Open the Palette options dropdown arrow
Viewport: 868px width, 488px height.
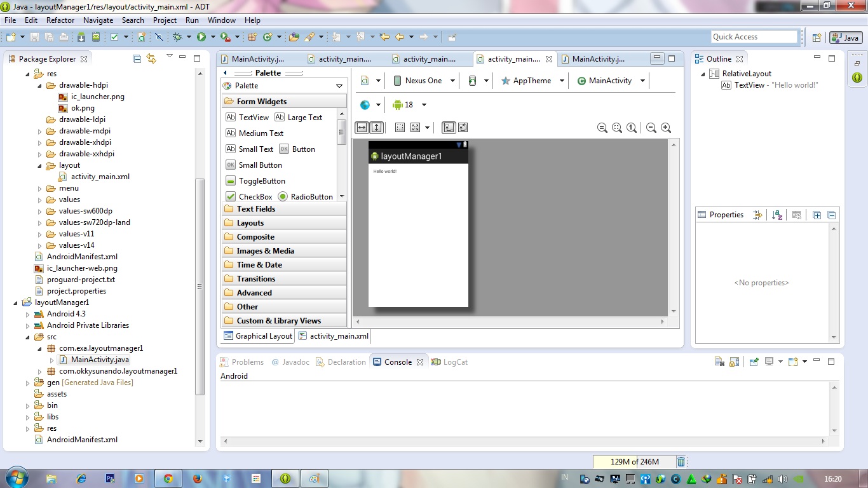point(339,86)
